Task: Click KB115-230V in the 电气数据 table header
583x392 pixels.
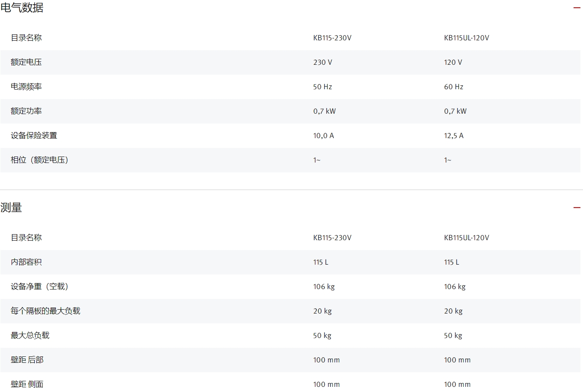Action: pos(332,38)
